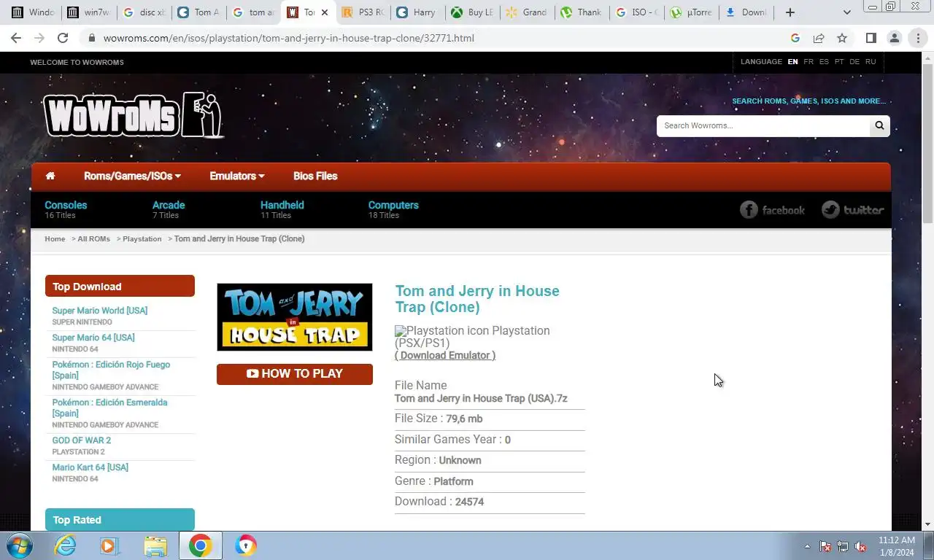
Task: Switch language to RU
Action: point(871,62)
